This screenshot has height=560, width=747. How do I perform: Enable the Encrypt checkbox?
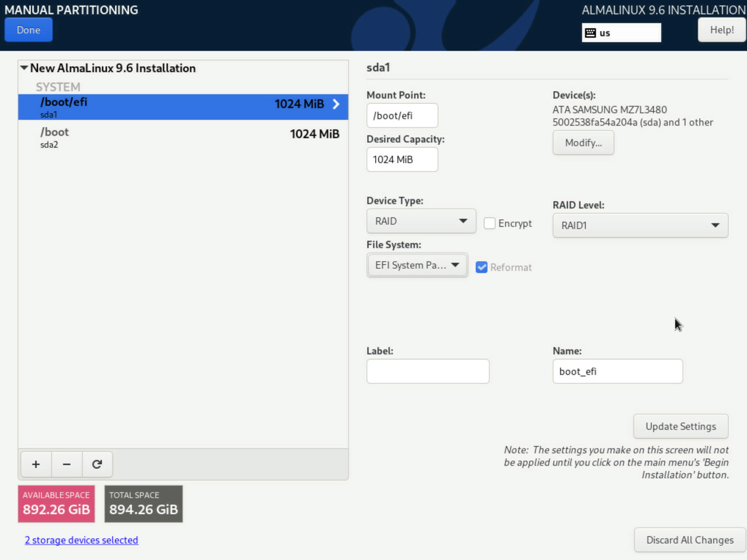[x=489, y=223]
